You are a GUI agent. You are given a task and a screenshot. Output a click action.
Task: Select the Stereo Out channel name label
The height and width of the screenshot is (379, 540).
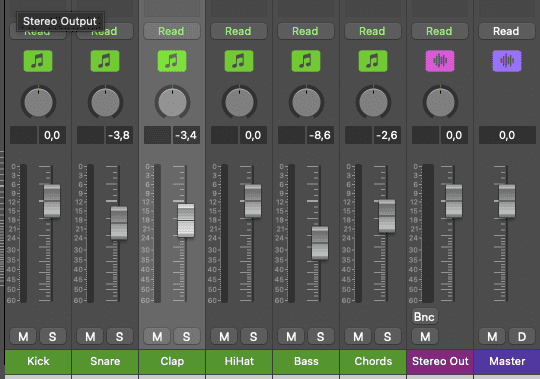[440, 361]
